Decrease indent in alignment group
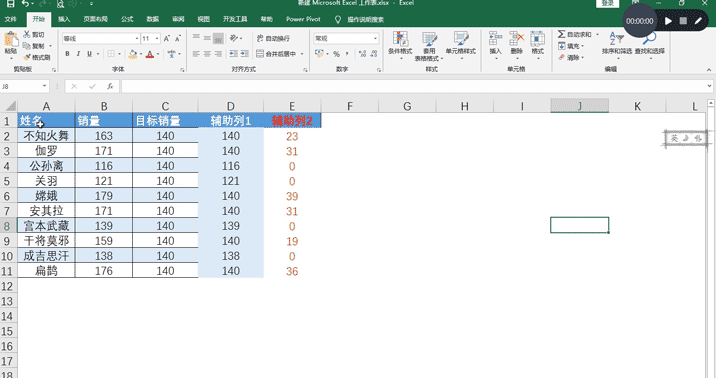Screen dimensions: 716x378 click(x=233, y=54)
